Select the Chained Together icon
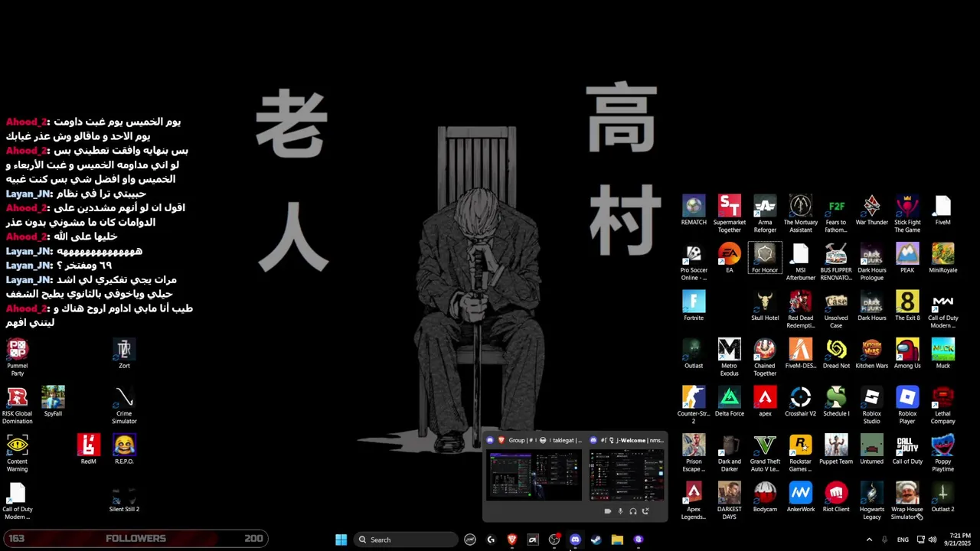Screen dimensions: 980x551 (x=765, y=357)
